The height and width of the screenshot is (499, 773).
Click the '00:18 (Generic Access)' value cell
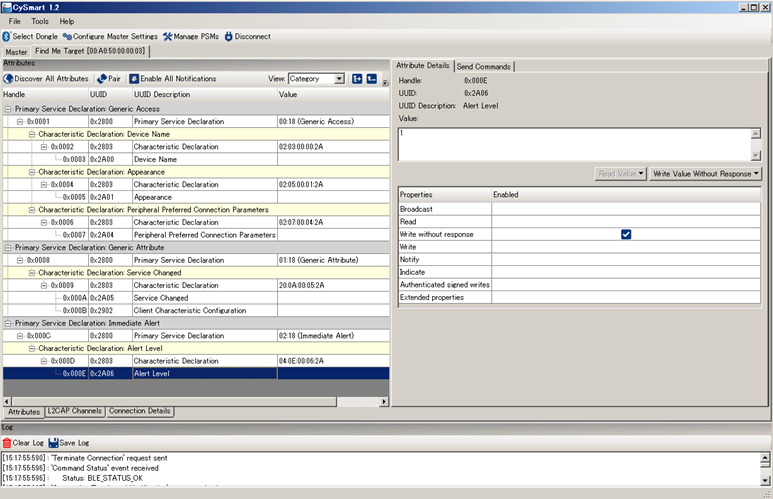click(x=333, y=121)
